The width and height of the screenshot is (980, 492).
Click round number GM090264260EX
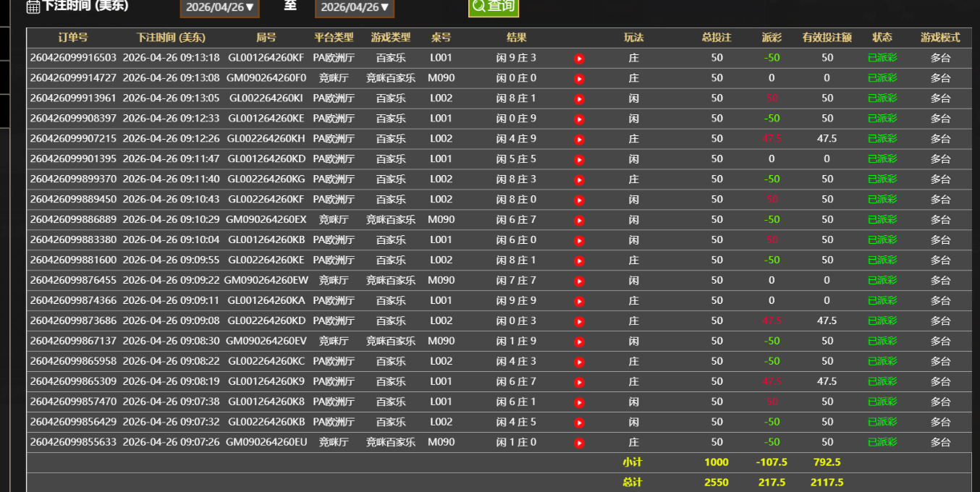tap(266, 220)
